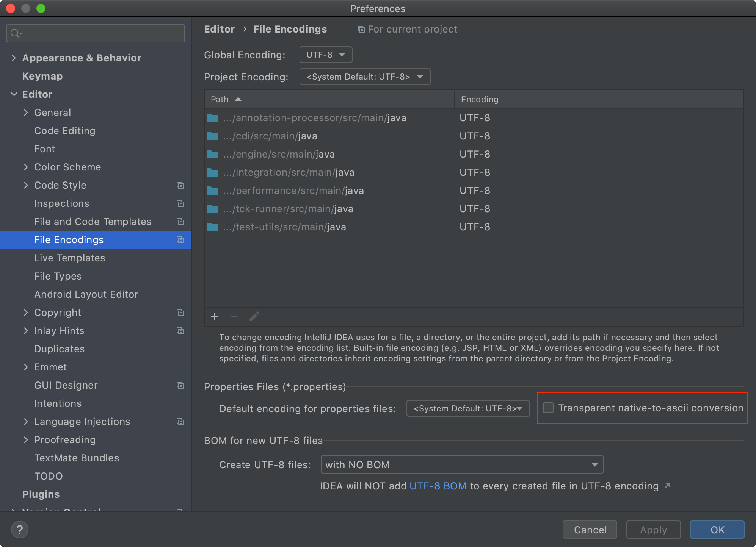Click the external link arrow after UTF-8 encoding text
756x547 pixels.
(x=667, y=486)
